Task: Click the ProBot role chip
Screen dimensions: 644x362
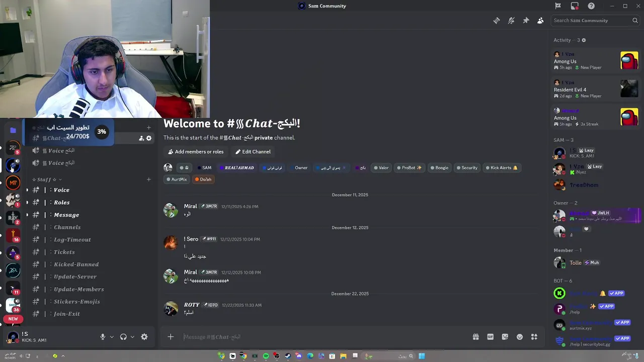Action: tap(409, 168)
